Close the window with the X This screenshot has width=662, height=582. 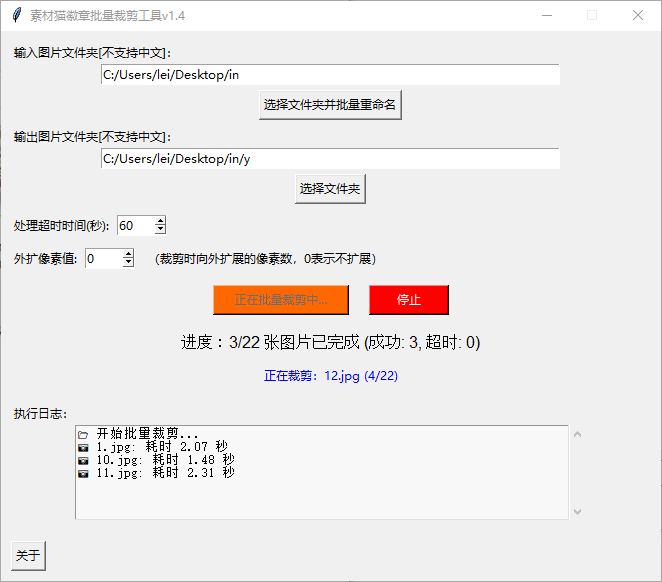(638, 15)
